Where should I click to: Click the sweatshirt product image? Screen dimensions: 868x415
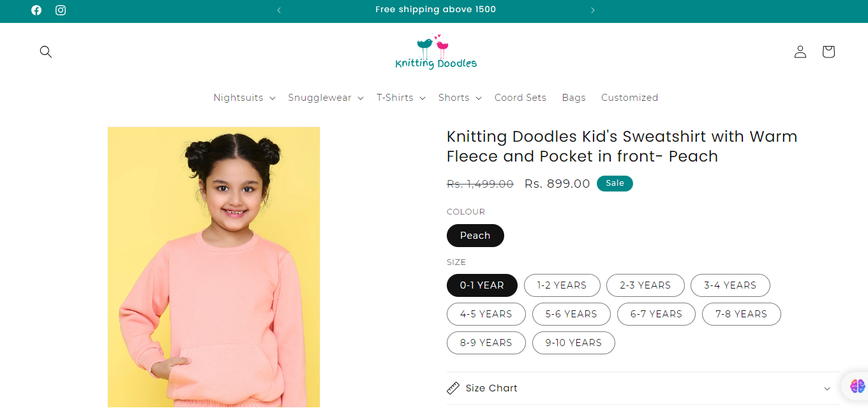click(214, 267)
